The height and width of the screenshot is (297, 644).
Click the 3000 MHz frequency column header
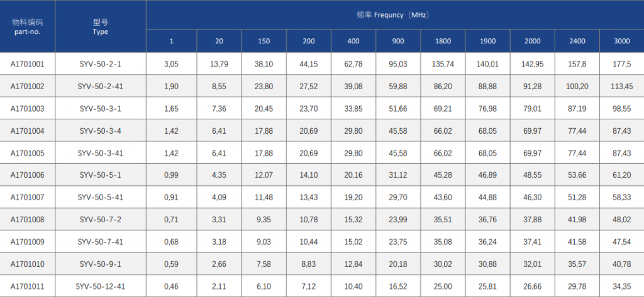622,41
